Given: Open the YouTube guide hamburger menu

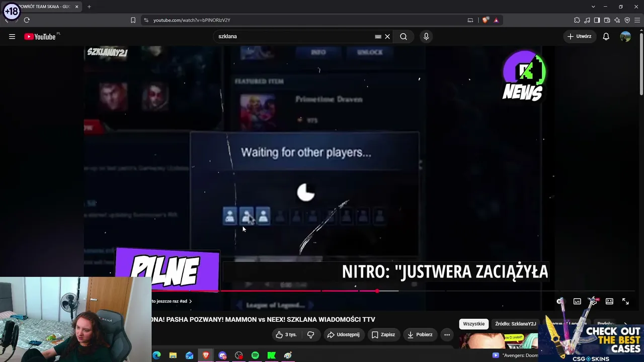Looking at the screenshot, I should (x=12, y=36).
